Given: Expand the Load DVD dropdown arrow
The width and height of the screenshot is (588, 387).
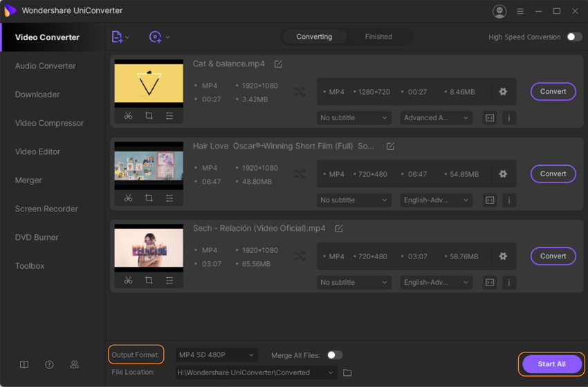Looking at the screenshot, I should (167, 37).
